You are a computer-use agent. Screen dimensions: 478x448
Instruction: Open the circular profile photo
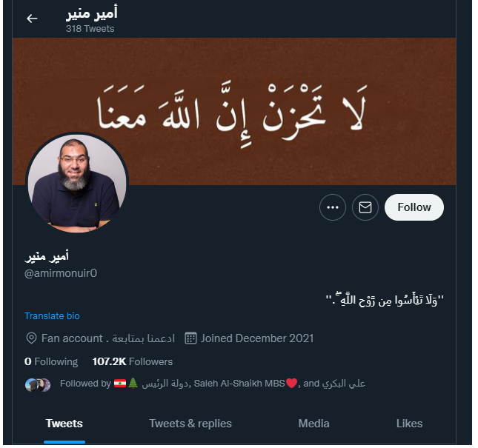coord(77,183)
